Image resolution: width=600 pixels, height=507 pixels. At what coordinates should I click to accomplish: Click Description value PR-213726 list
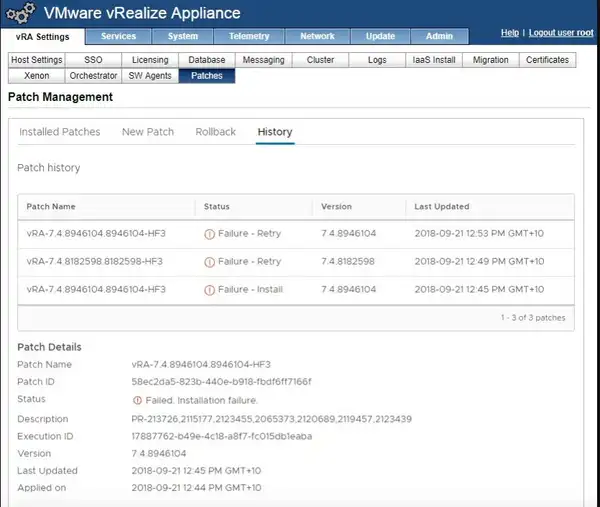[x=271, y=419]
